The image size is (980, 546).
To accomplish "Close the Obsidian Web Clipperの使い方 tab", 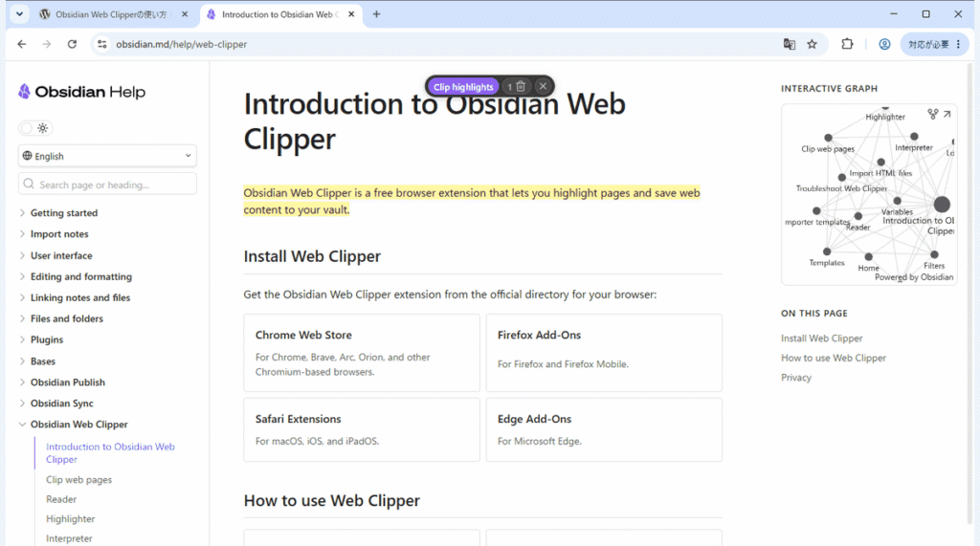I will pyautogui.click(x=185, y=14).
